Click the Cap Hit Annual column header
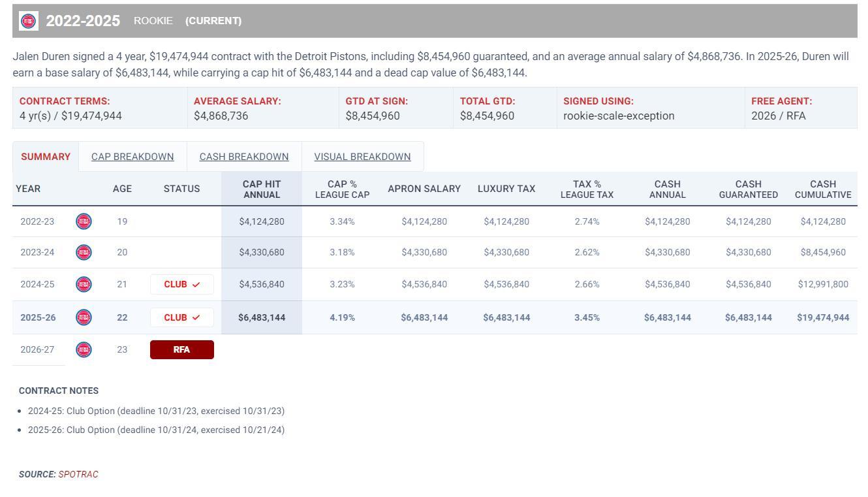 click(261, 189)
